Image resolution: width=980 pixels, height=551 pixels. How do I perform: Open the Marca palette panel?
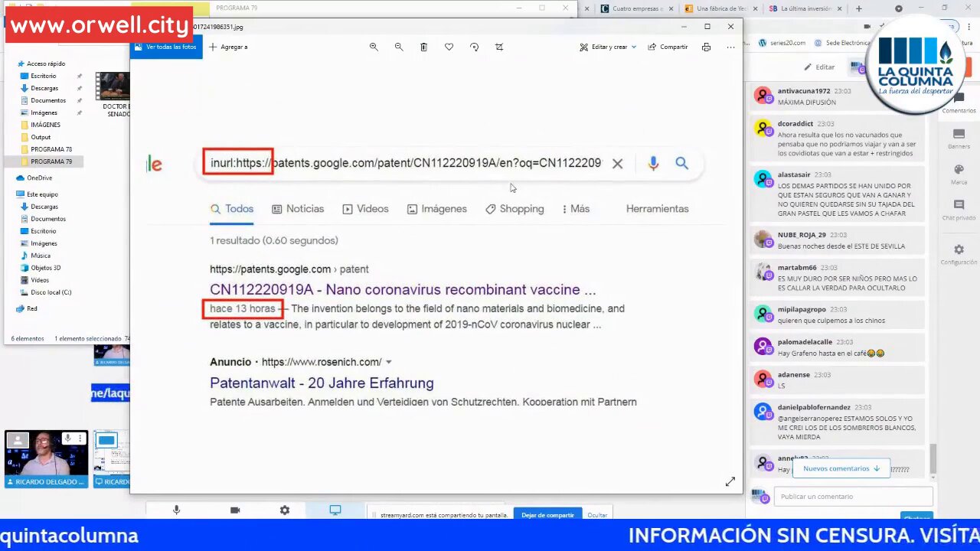pos(959,174)
